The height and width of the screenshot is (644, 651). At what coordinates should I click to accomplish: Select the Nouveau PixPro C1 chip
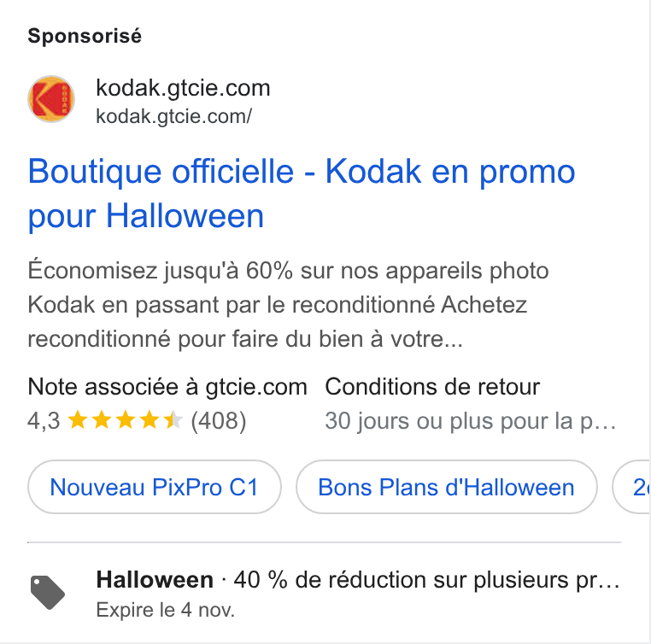[155, 487]
